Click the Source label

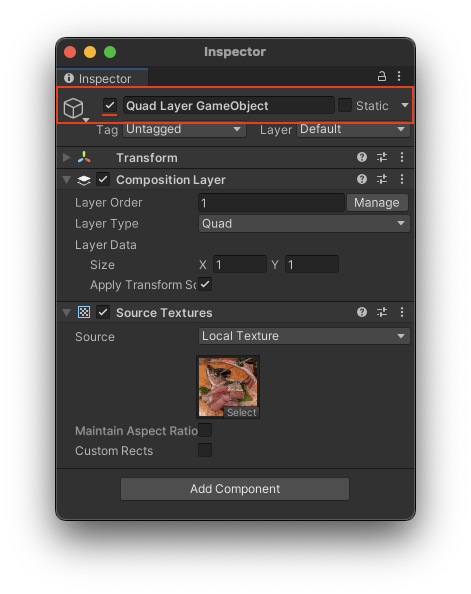click(x=95, y=336)
